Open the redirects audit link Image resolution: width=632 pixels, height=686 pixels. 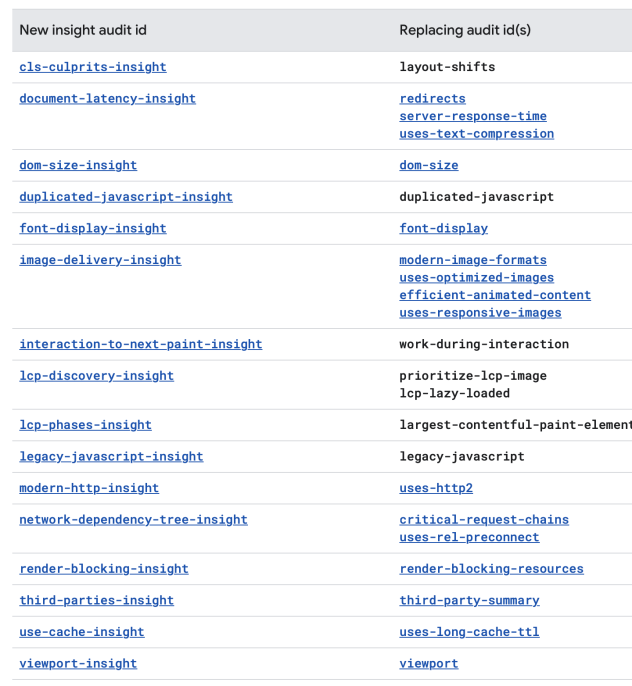432,99
